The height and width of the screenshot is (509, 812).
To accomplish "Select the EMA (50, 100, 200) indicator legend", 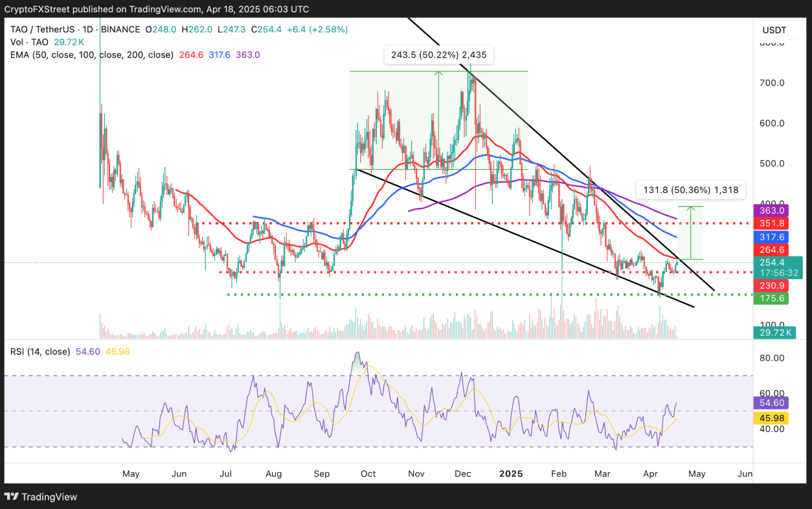I will pyautogui.click(x=91, y=55).
